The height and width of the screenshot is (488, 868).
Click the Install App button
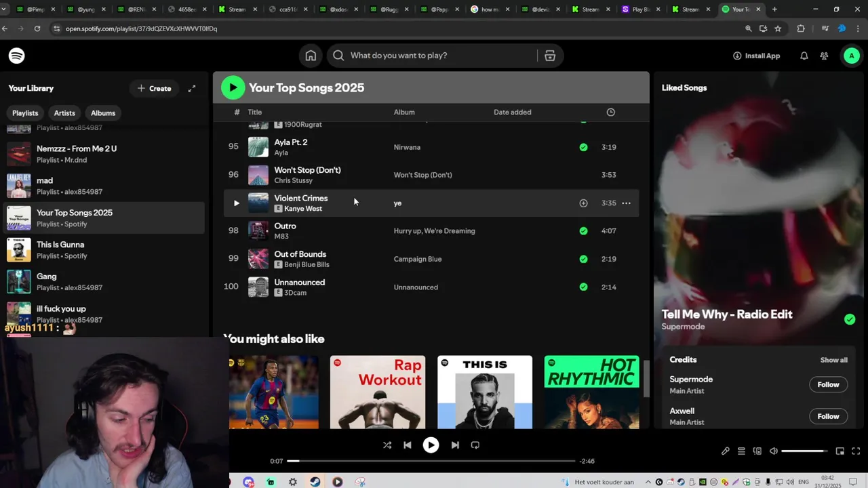[x=756, y=56]
